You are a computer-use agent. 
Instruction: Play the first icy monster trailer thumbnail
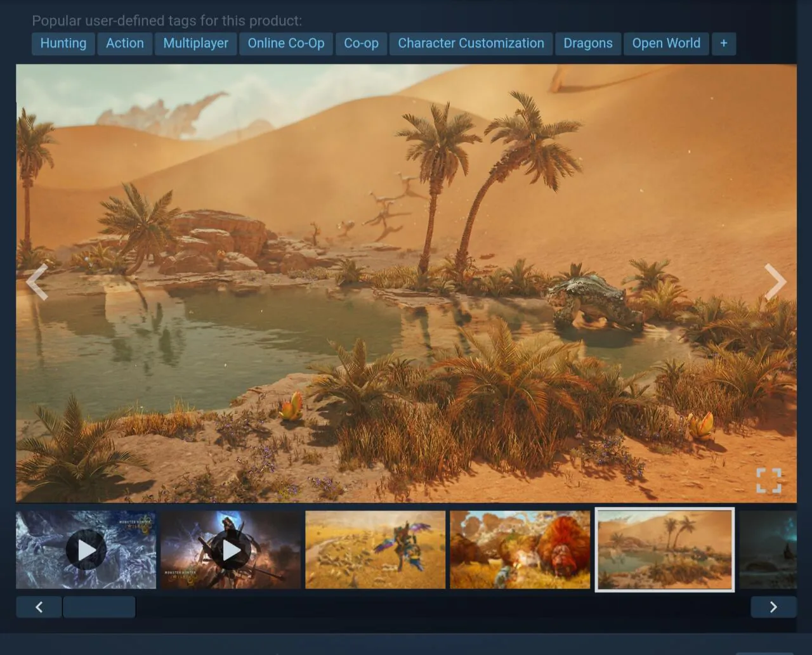pos(86,550)
